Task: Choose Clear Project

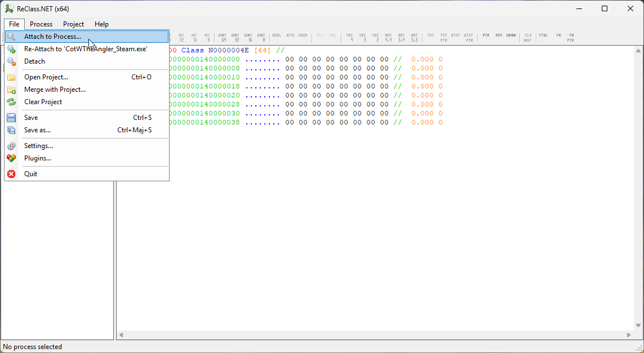Action: [x=87, y=102]
